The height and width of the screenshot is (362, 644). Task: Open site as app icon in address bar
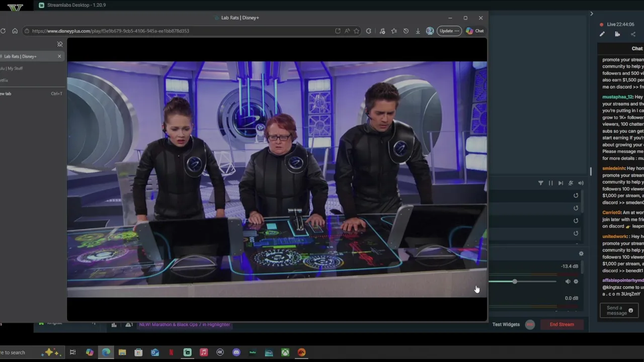pyautogui.click(x=338, y=31)
